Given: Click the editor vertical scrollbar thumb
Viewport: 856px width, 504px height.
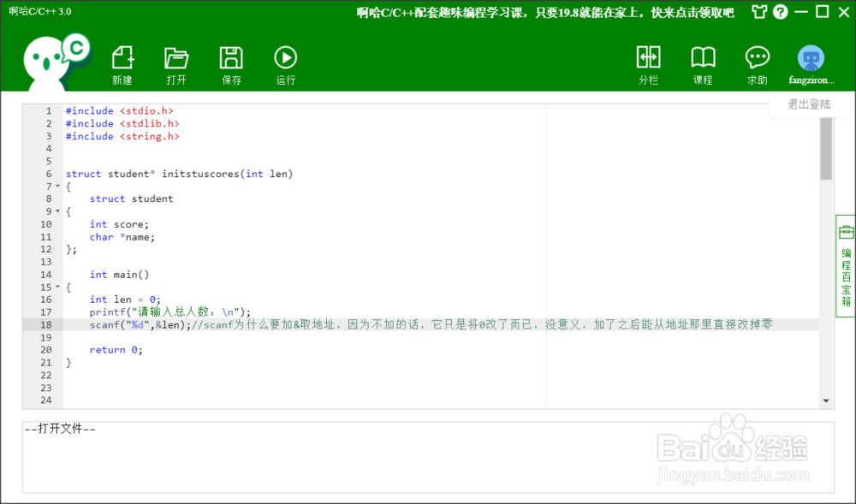Looking at the screenshot, I should [x=826, y=148].
